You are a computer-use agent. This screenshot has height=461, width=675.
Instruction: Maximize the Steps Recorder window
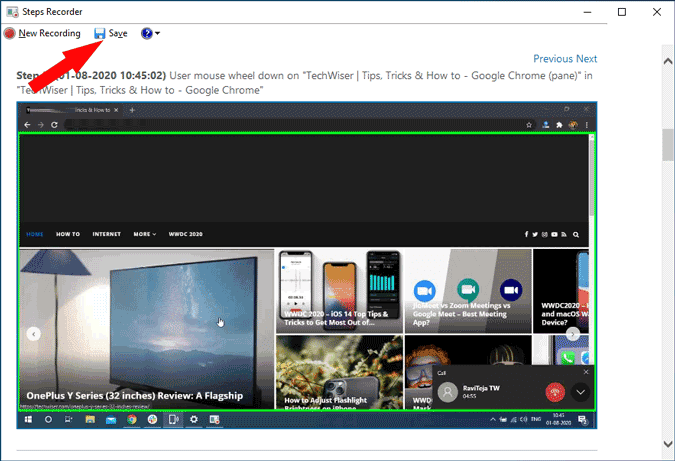[x=622, y=12]
